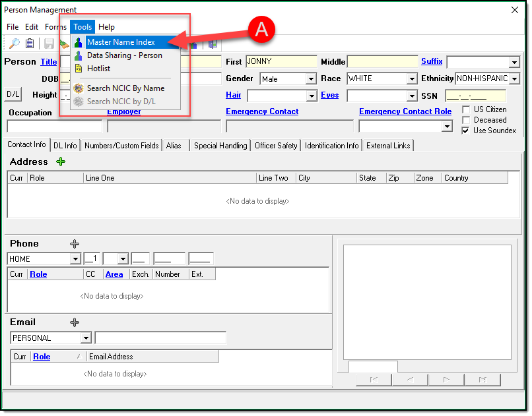The height and width of the screenshot is (416, 532).
Task: Click the magnifying glass search toolbar icon
Action: pos(14,44)
